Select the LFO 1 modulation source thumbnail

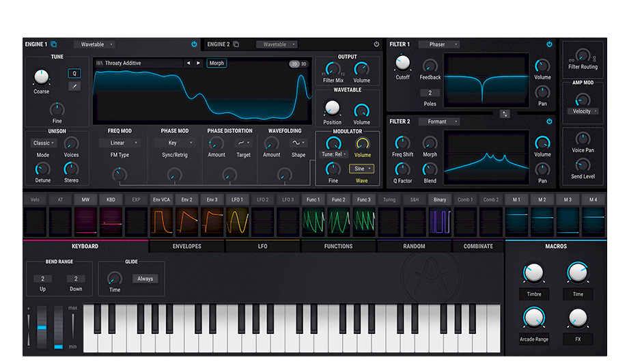[237, 223]
